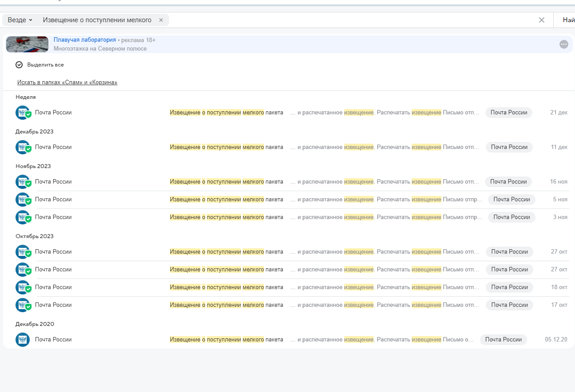Open the 11 дек Извещение email
Image resolution: width=575 pixels, height=392 pixels.
click(x=226, y=147)
